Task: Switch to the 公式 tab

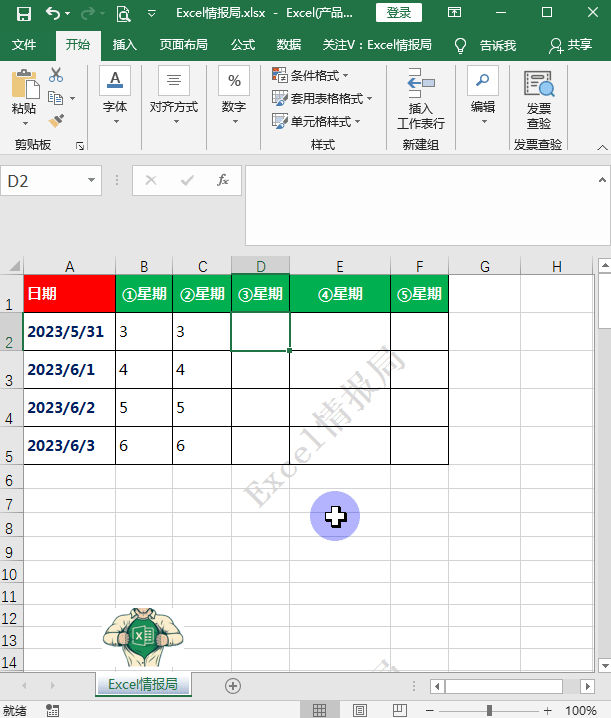Action: 243,45
